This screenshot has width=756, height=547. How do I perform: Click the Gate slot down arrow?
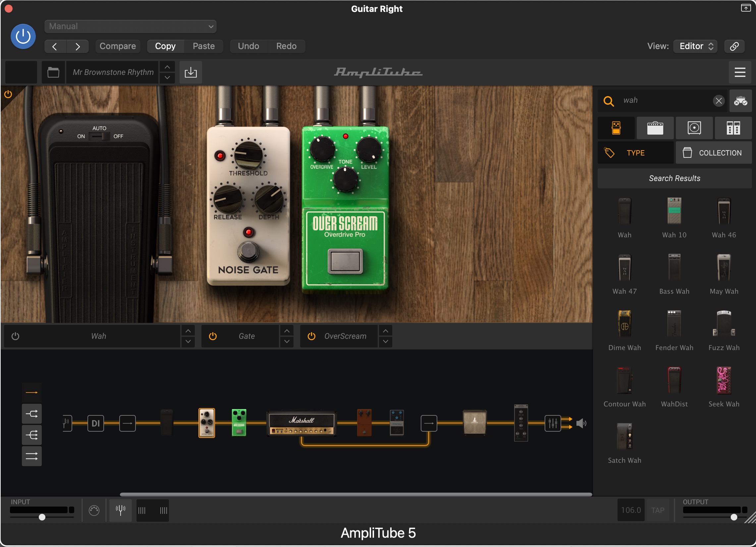coord(287,341)
